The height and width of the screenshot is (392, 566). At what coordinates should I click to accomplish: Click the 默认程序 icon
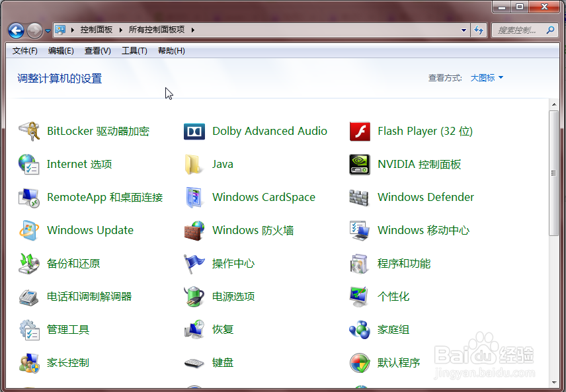(360, 363)
